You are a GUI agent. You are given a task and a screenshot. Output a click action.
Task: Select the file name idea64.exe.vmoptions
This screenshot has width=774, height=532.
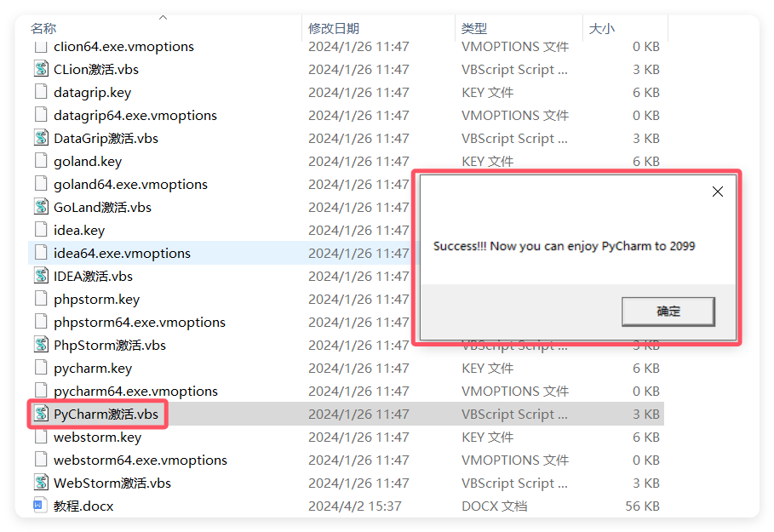pyautogui.click(x=122, y=254)
